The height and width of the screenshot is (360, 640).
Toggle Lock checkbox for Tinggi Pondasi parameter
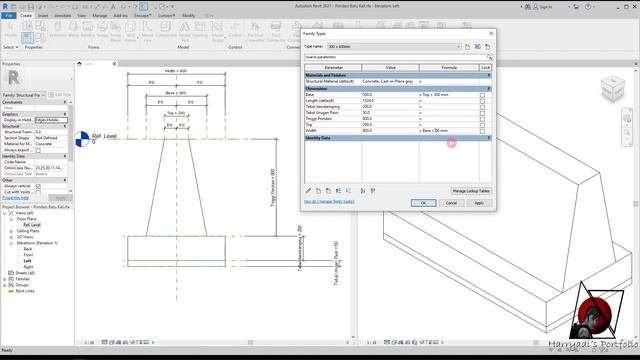point(482,119)
